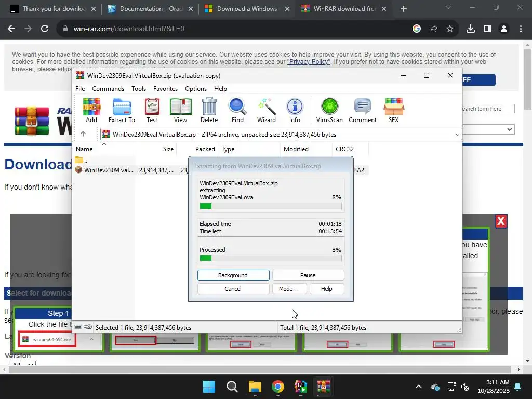Open the Comment tool icon

tap(362, 110)
